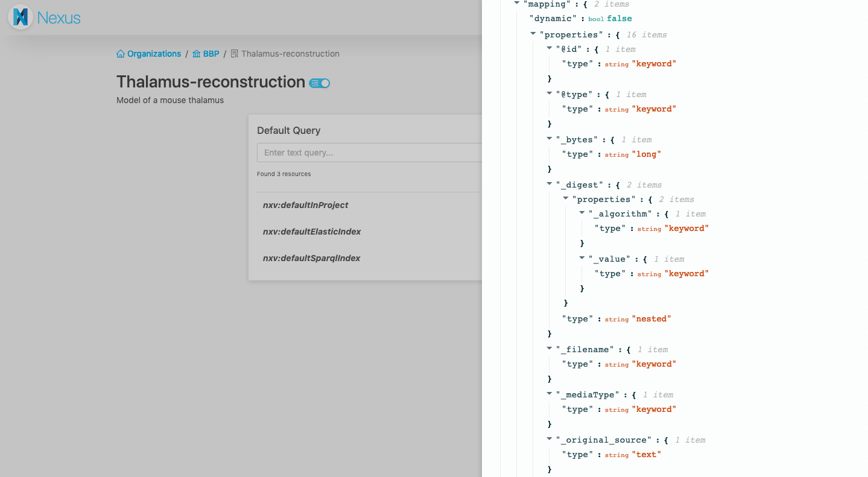Open the BBP breadcrumb link
Image resolution: width=868 pixels, height=477 pixels.
[x=211, y=54]
